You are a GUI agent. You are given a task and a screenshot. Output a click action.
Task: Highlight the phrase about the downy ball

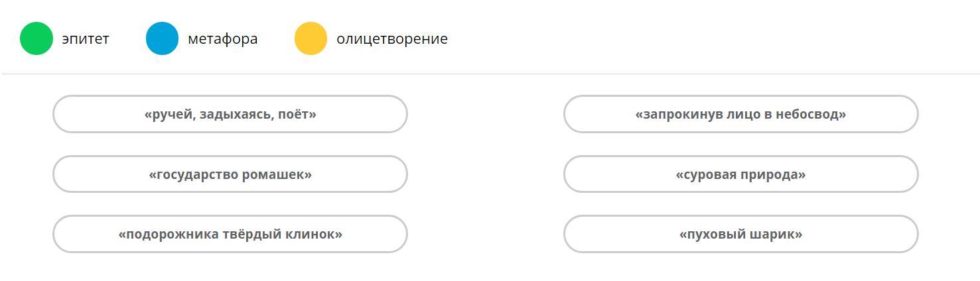[740, 234]
